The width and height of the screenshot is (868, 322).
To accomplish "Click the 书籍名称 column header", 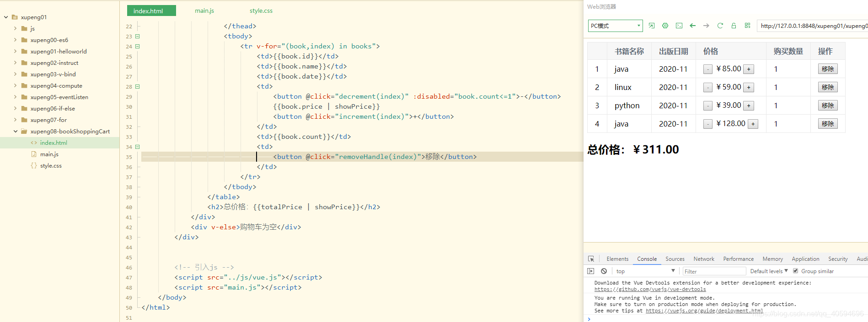I will coord(629,51).
